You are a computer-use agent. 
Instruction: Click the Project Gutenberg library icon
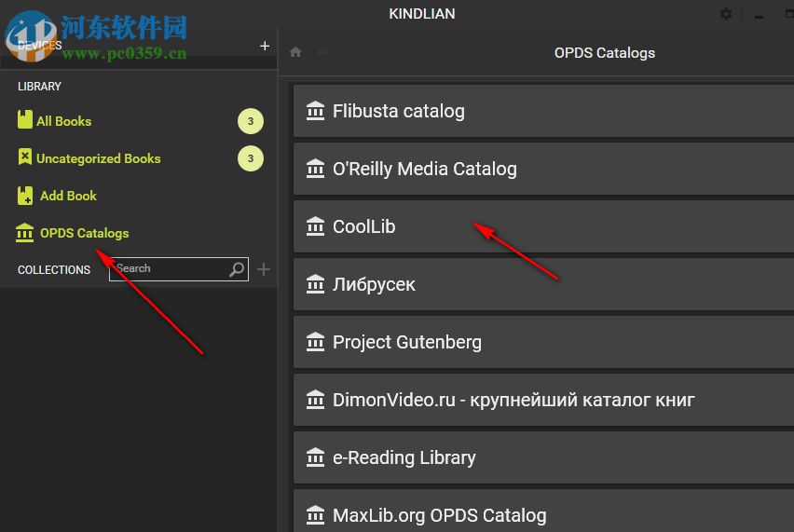(315, 341)
